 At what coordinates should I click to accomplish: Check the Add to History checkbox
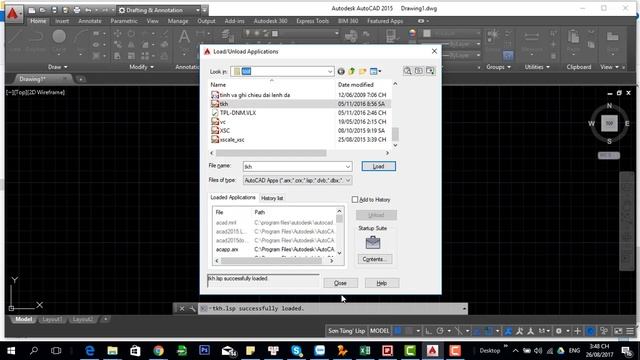tap(355, 200)
